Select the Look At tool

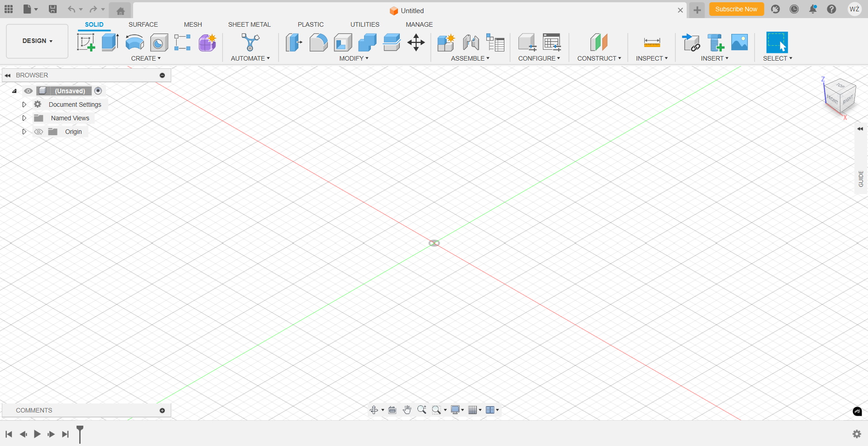tap(393, 410)
